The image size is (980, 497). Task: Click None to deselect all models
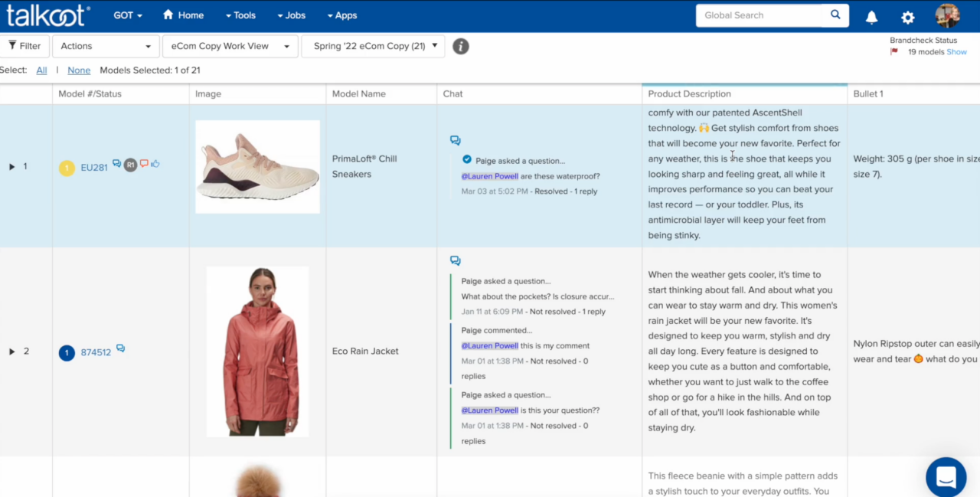point(79,70)
